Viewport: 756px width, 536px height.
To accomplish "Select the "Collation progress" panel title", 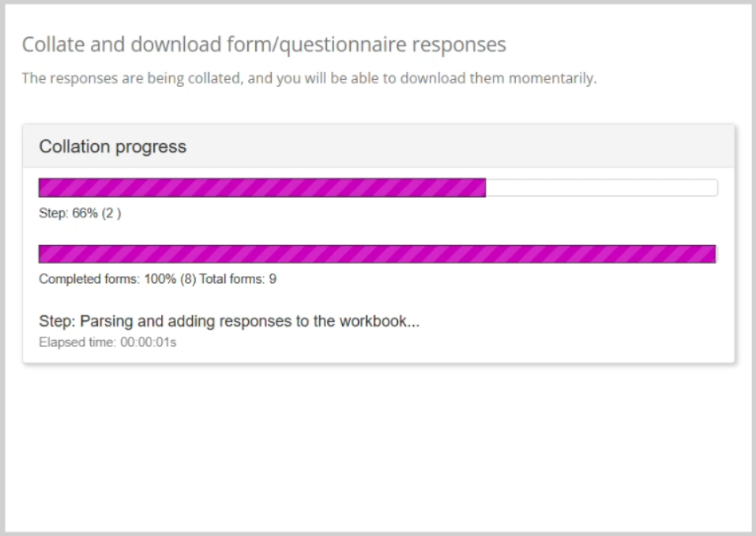I will pos(113,146).
